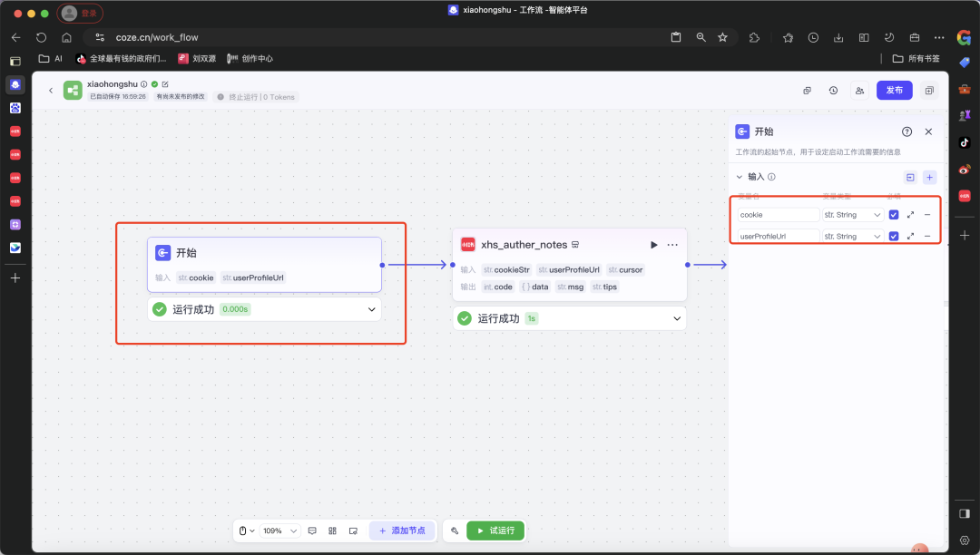
Task: Click the green 试运行 test run button
Action: [x=495, y=531]
